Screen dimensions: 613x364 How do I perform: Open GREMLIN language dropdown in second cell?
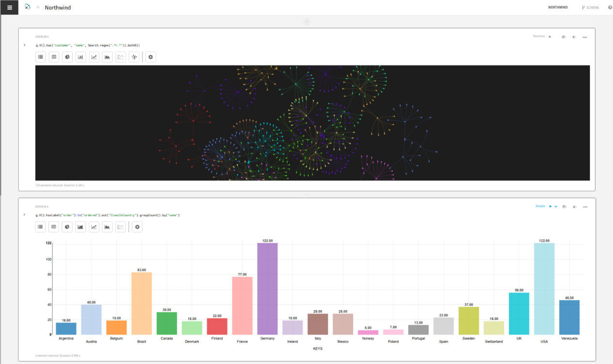coord(42,206)
